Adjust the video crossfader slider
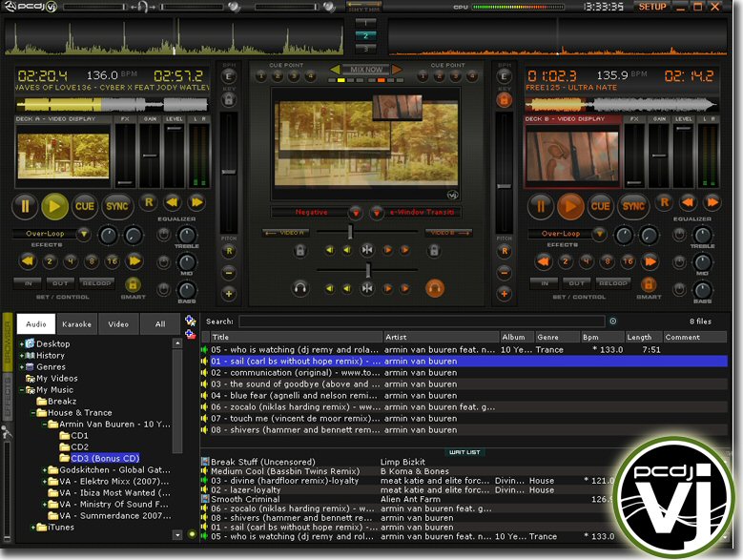 click(350, 232)
